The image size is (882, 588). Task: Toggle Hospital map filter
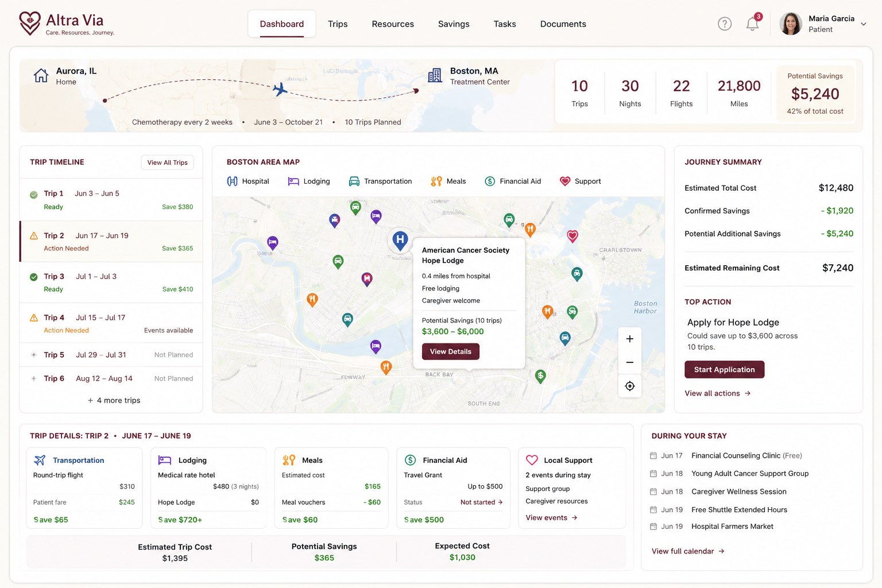tap(248, 181)
